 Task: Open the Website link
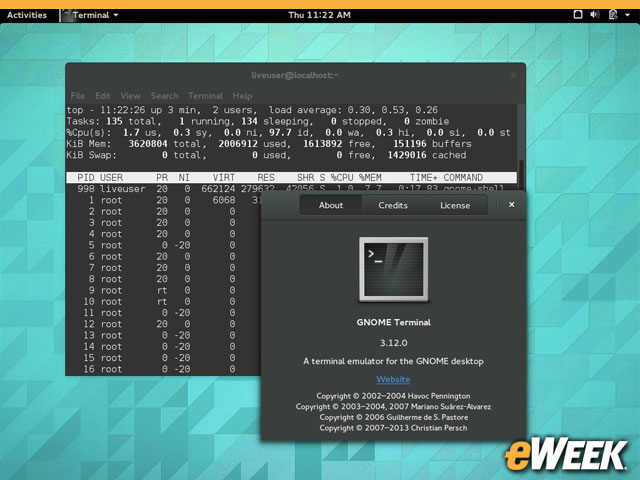click(x=392, y=379)
